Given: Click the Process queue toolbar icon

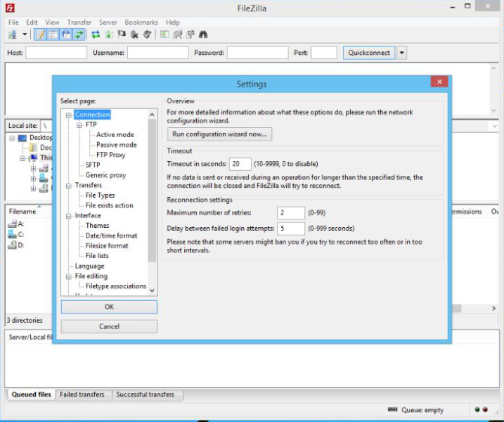Looking at the screenshot, I should pos(109,34).
